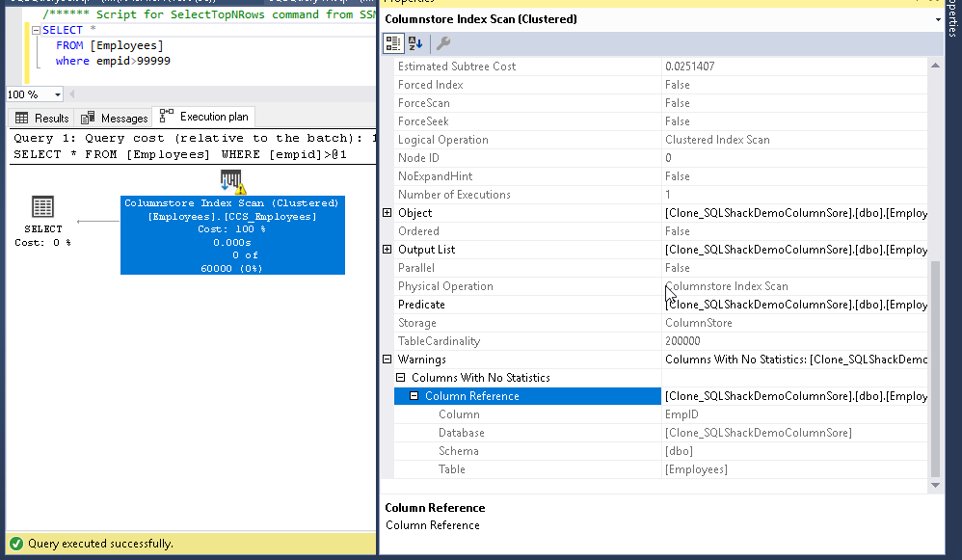Click the Properties scrollbar down arrow
The height and width of the screenshot is (560, 962).
point(935,485)
